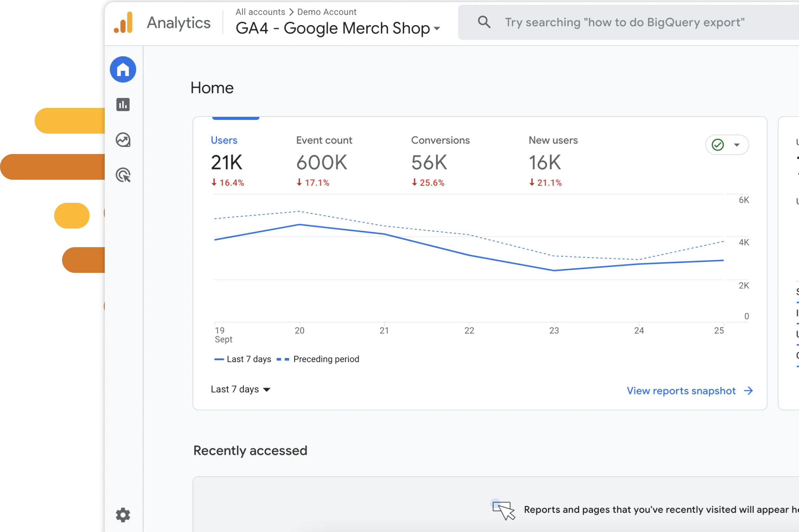Click the 21K users value
Viewport: 799px width, 532px height.
click(x=227, y=162)
